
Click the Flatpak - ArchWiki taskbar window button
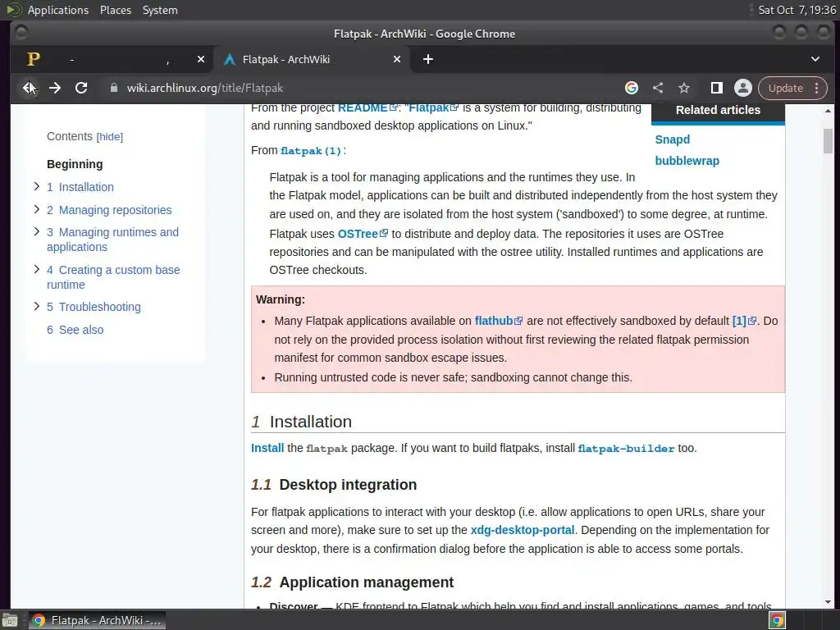tap(97, 620)
